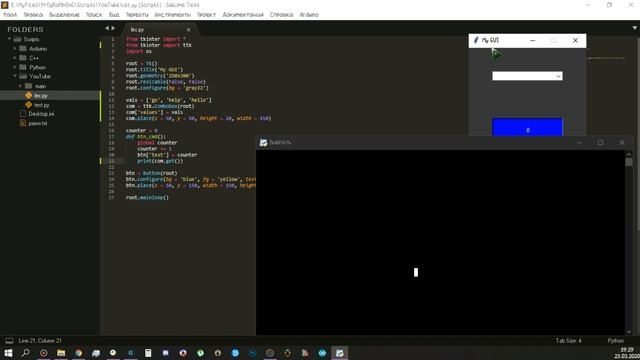Click the Arduino folder icon
The height and width of the screenshot is (360, 640).
click(23, 49)
